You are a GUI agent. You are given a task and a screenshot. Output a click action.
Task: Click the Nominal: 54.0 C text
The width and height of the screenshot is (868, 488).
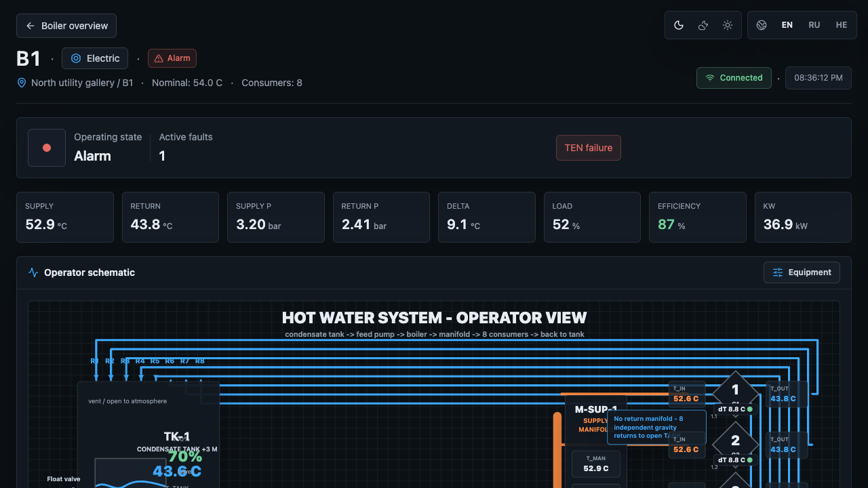(187, 83)
